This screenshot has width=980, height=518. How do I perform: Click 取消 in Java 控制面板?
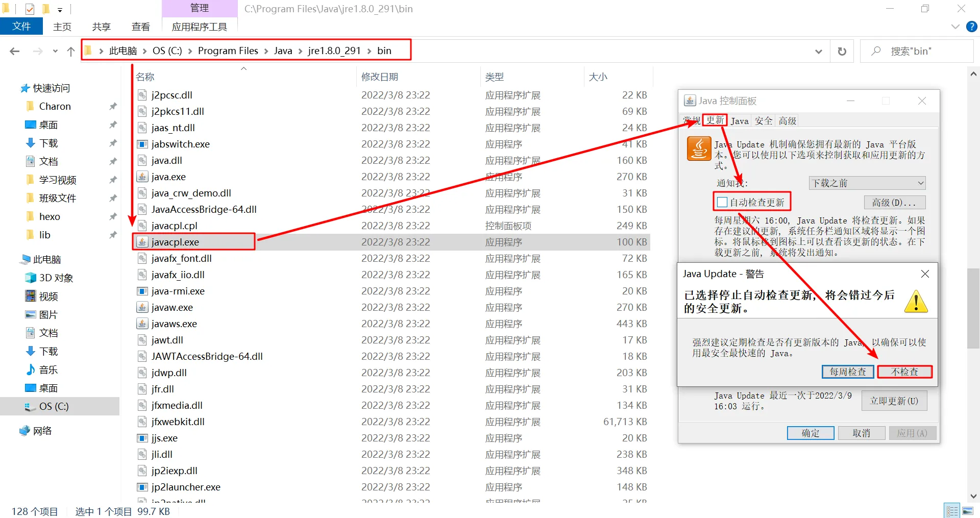pos(862,433)
